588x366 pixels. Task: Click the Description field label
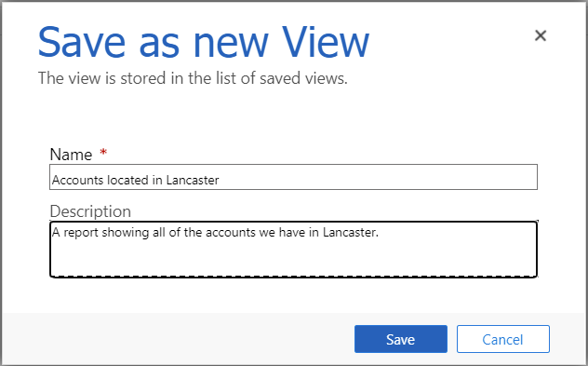click(x=90, y=211)
